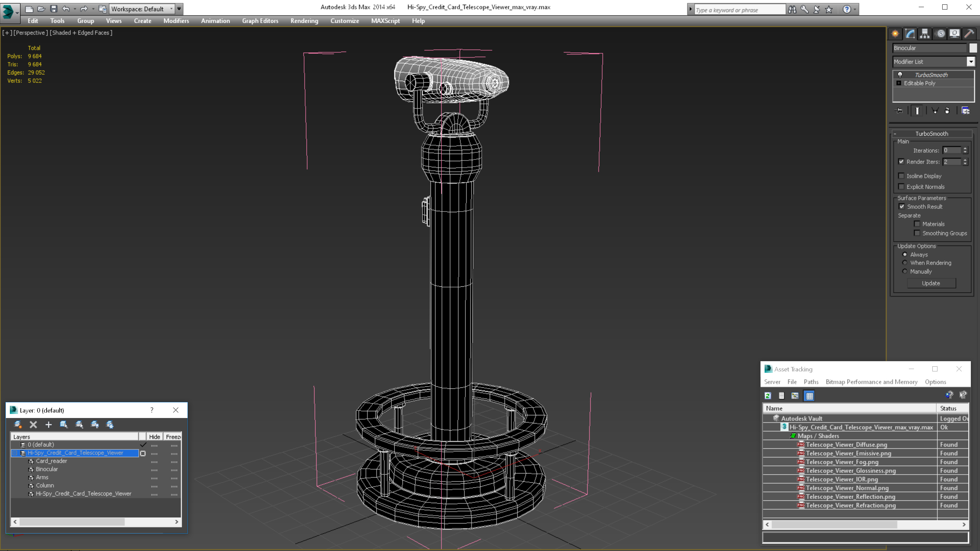The width and height of the screenshot is (980, 551).
Task: Click the Graph Editors menu item
Action: tap(260, 21)
